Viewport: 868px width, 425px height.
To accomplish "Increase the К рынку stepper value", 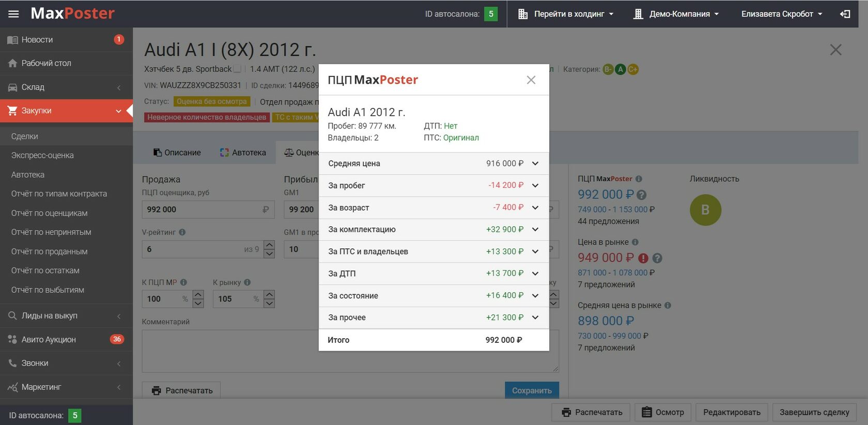I will (x=269, y=294).
